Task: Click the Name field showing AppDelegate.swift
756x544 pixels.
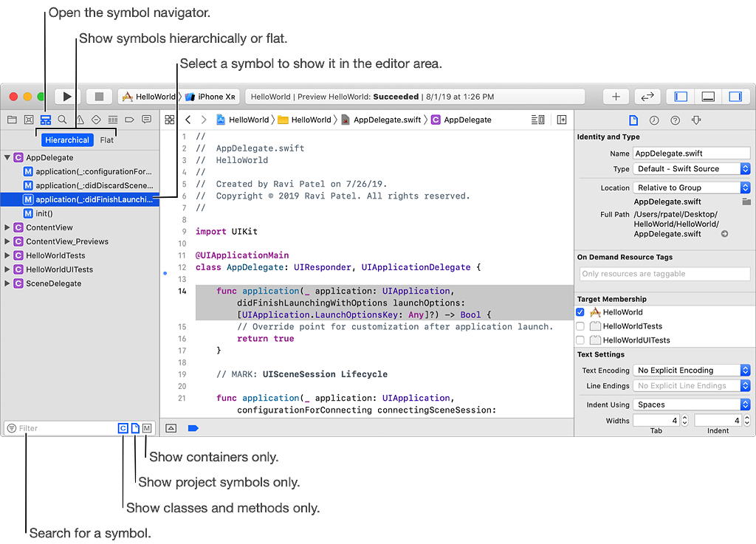Action: point(691,154)
